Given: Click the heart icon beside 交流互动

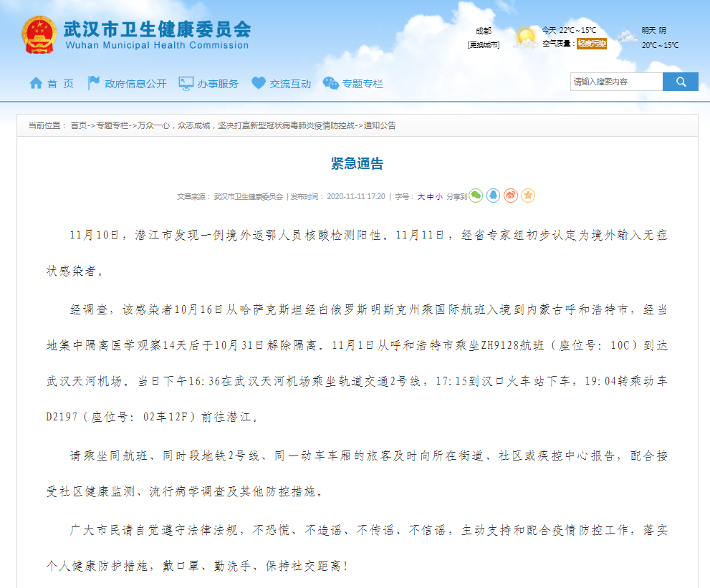Looking at the screenshot, I should pos(258,82).
